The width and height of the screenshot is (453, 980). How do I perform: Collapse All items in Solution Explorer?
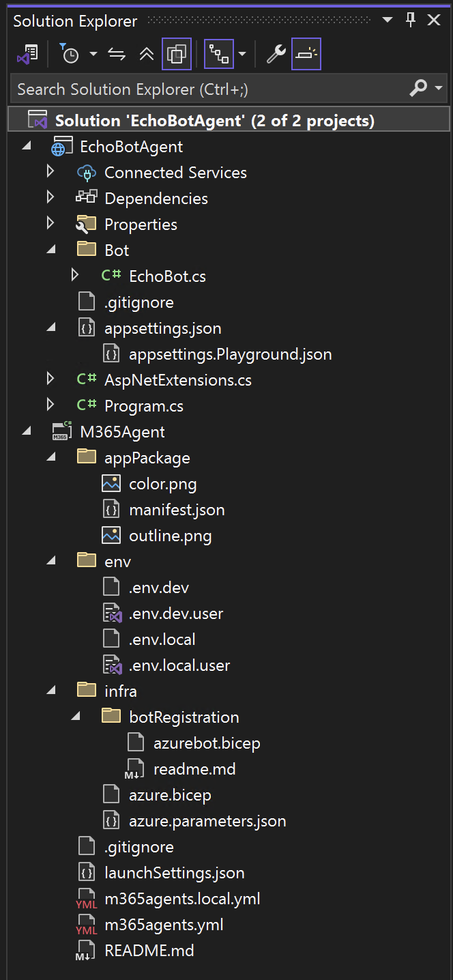147,55
